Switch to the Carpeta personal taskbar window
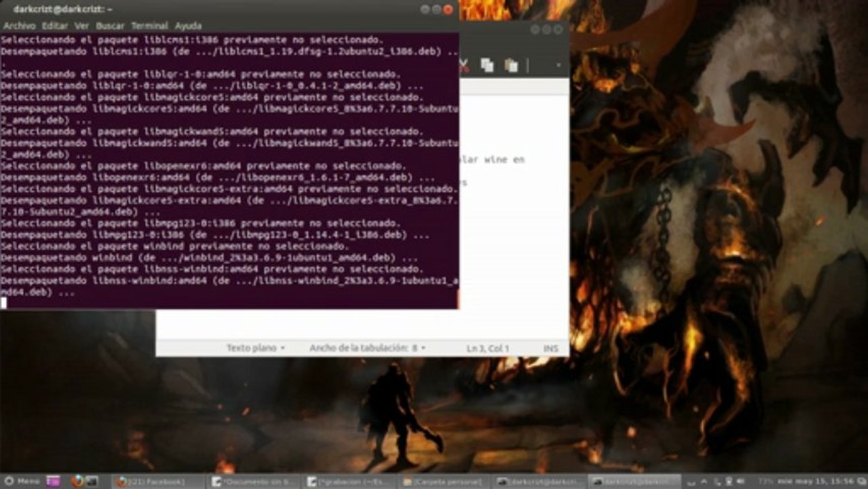The height and width of the screenshot is (489, 868). point(445,482)
